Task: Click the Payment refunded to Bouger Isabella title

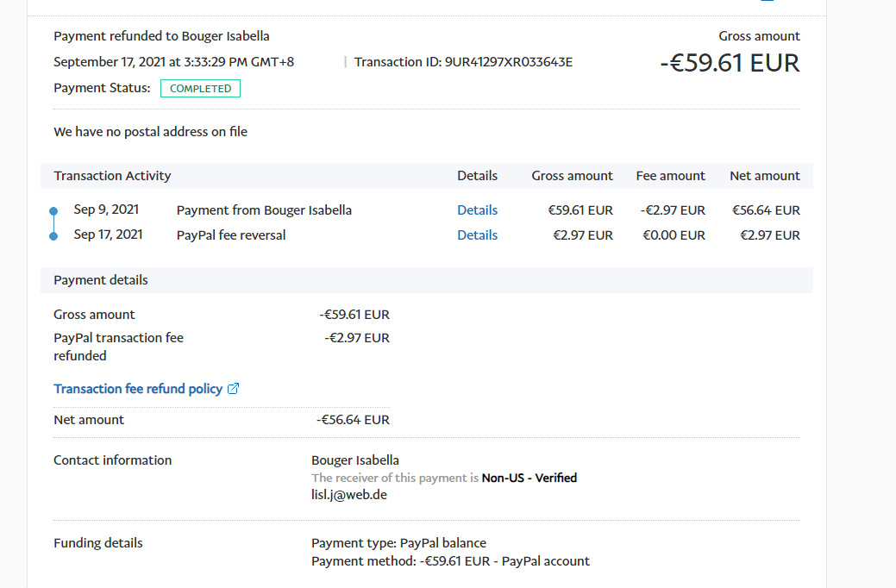Action: tap(161, 36)
